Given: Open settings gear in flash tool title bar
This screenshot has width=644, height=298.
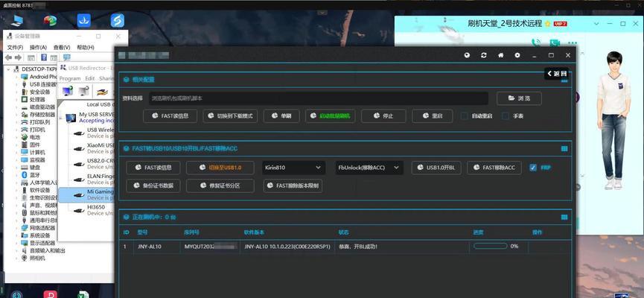Looking at the screenshot, I should pos(517,55).
